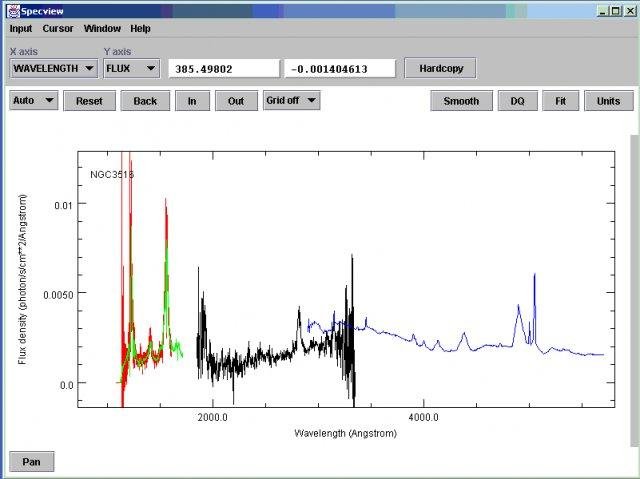Zoom with the Out button
Screen dimensions: 640x479
pos(236,101)
